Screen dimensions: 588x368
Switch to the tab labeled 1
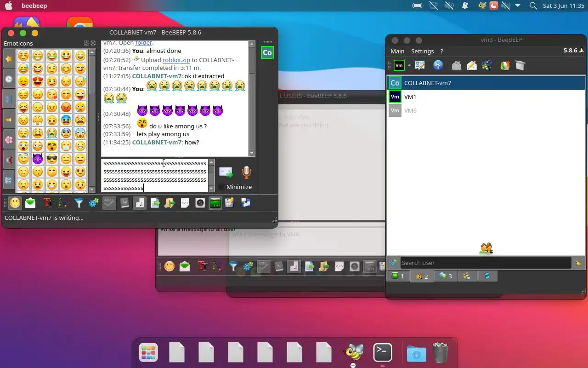(x=398, y=276)
